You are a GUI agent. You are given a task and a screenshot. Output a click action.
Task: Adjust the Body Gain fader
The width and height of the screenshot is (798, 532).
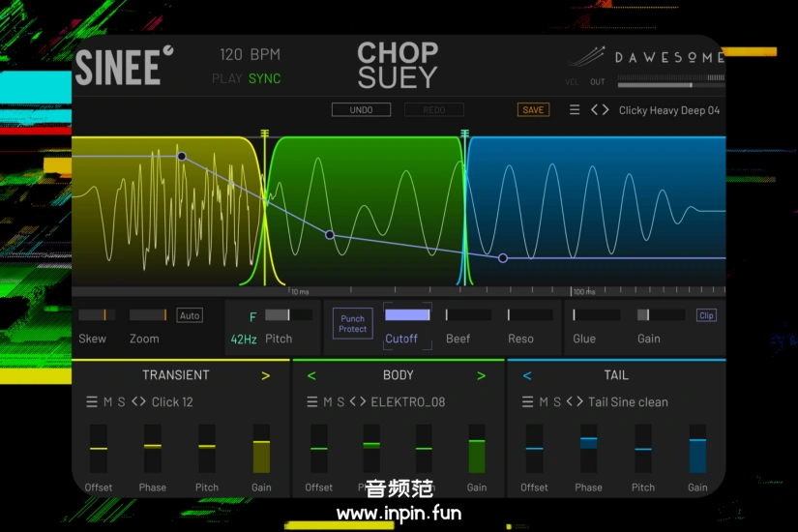[477, 449]
